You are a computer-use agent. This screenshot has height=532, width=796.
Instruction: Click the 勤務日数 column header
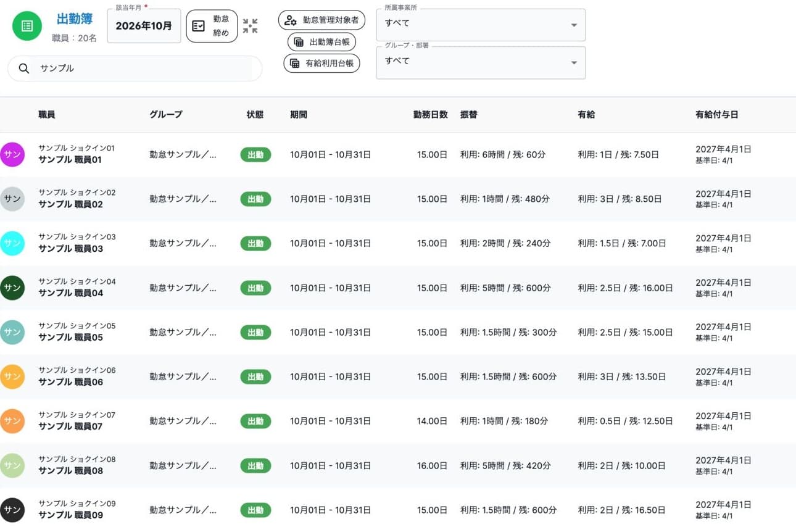pyautogui.click(x=431, y=115)
